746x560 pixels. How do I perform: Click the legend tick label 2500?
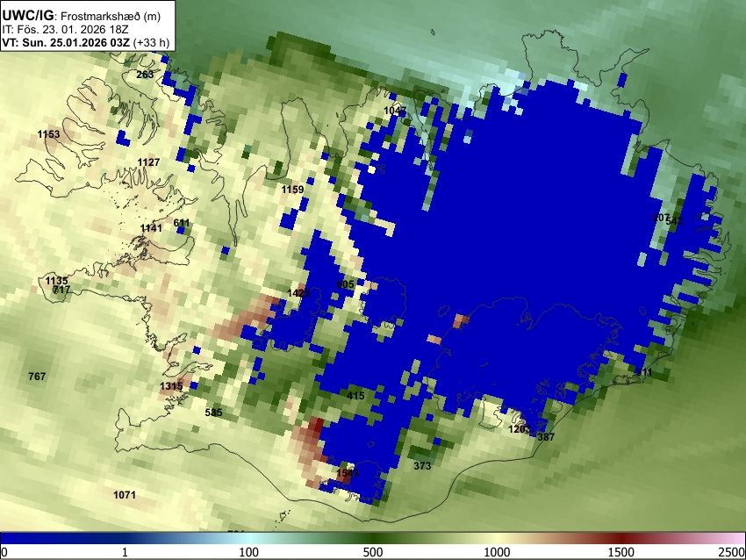732,552
